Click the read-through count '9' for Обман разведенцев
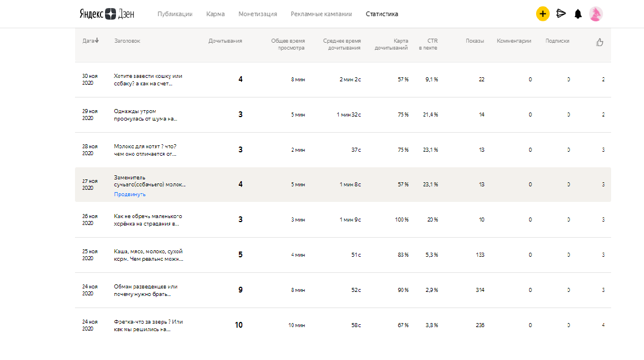Image resolution: width=644 pixels, height=360 pixels. point(240,290)
